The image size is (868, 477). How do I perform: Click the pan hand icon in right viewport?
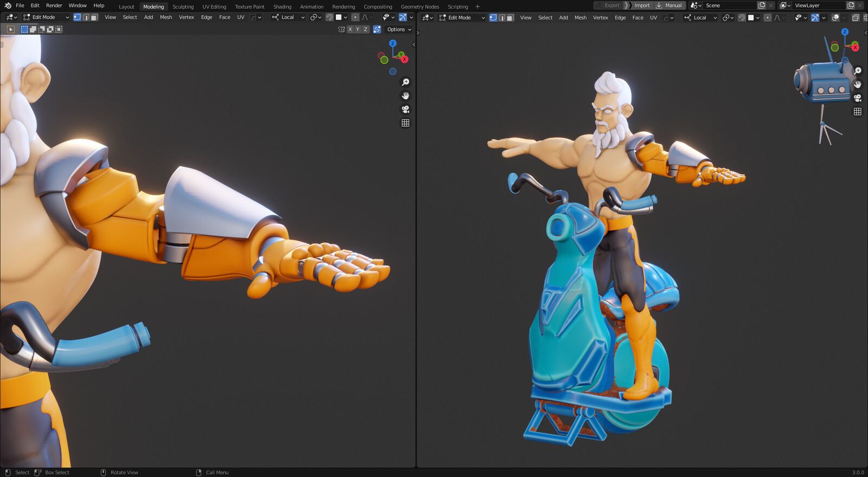point(858,85)
